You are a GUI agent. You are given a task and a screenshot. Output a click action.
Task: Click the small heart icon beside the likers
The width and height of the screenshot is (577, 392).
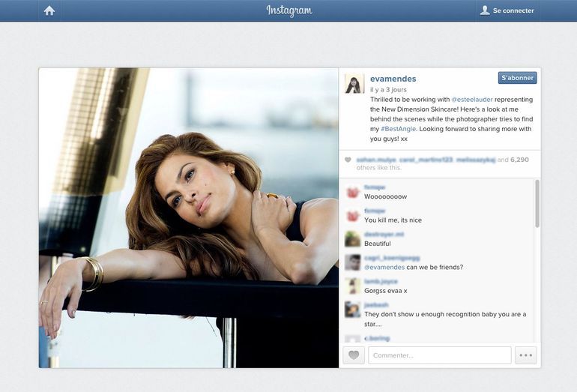point(348,160)
